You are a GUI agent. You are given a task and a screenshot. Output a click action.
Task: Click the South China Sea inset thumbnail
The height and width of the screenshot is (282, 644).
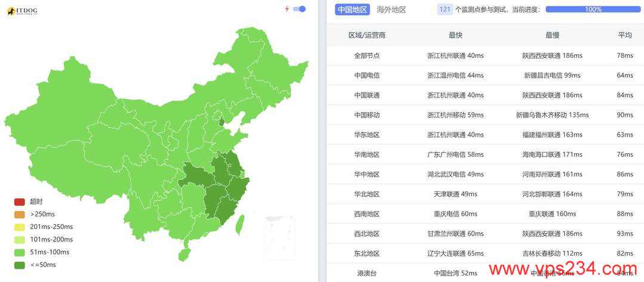(279, 238)
